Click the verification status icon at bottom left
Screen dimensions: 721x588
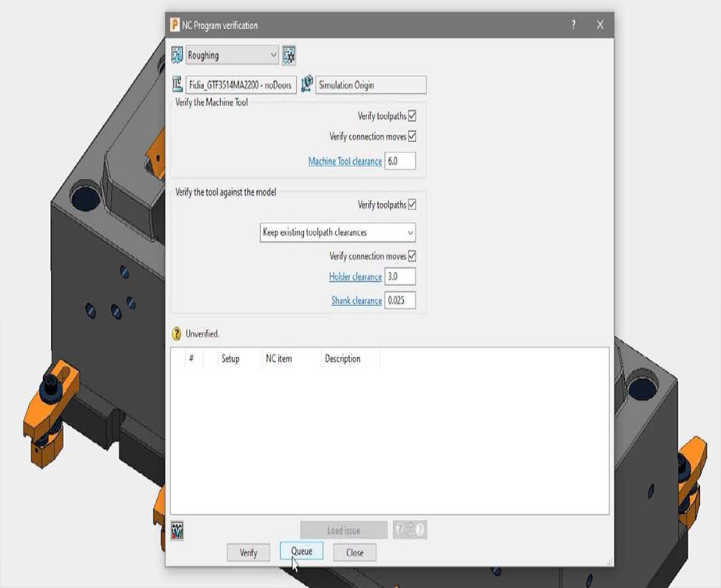coord(177,530)
